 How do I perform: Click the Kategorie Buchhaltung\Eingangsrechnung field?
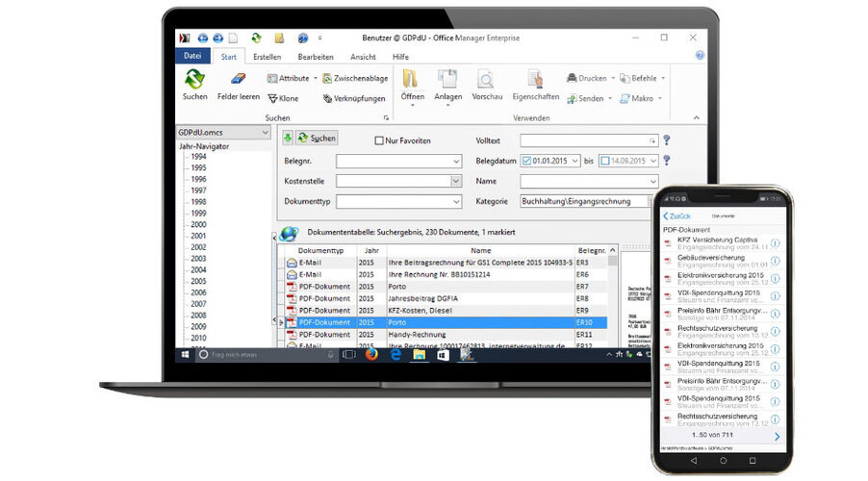click(x=585, y=201)
